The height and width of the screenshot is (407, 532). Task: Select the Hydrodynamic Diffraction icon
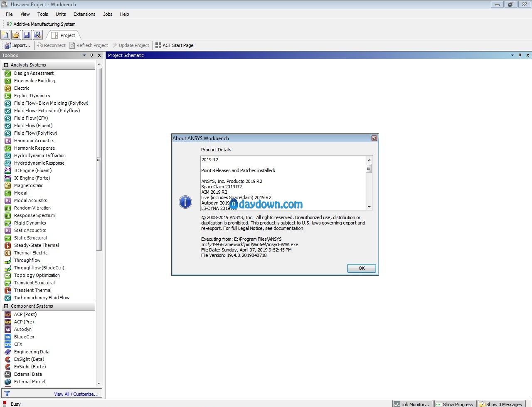(x=7, y=155)
